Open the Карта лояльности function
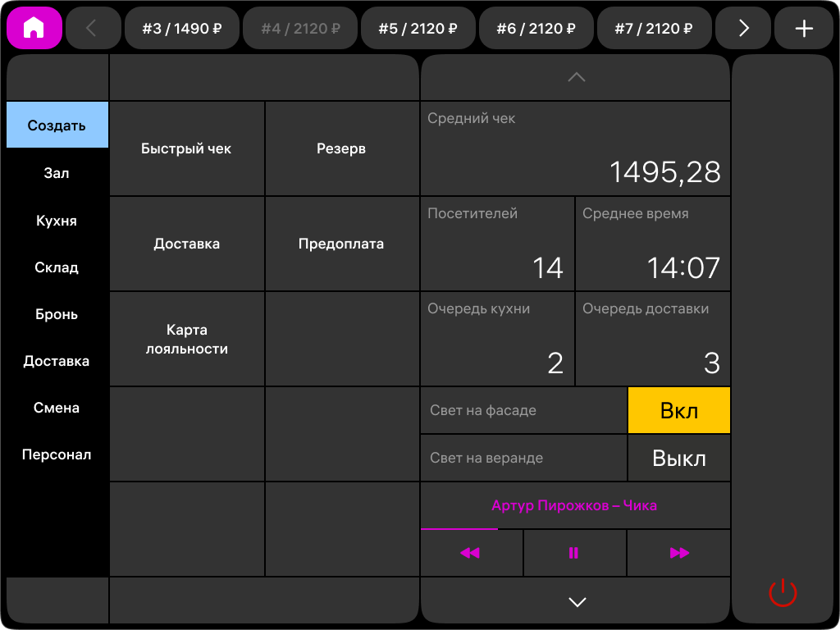The width and height of the screenshot is (840, 630). pyautogui.click(x=187, y=338)
